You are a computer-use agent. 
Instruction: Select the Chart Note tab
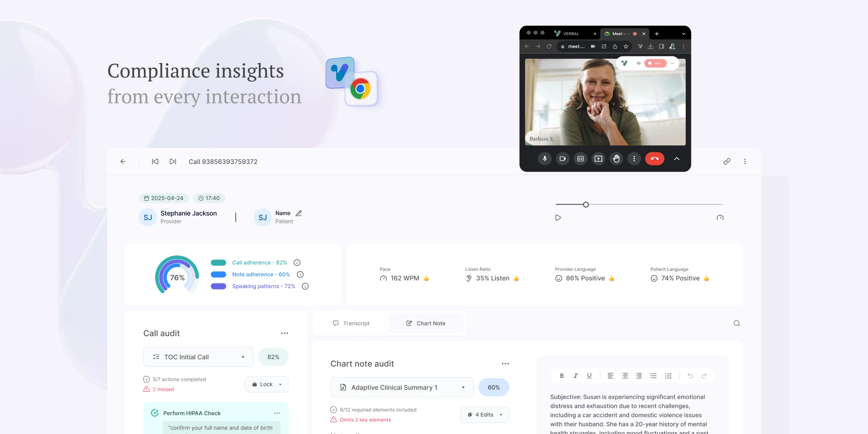426,323
